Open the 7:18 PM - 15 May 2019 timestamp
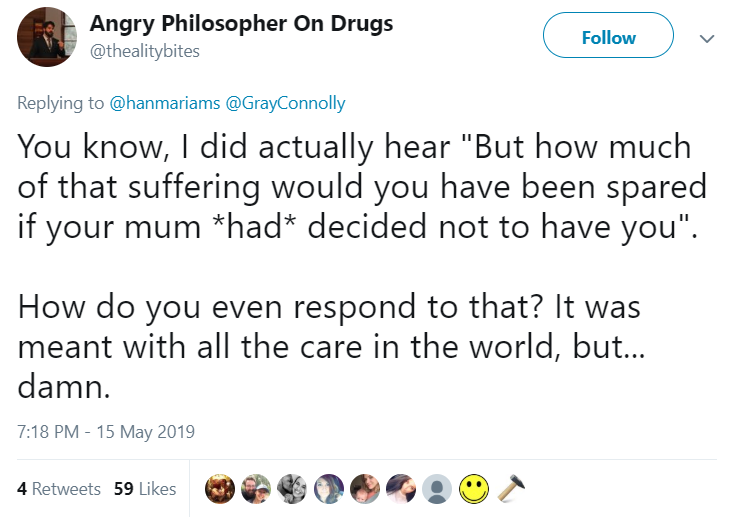 pos(106,433)
